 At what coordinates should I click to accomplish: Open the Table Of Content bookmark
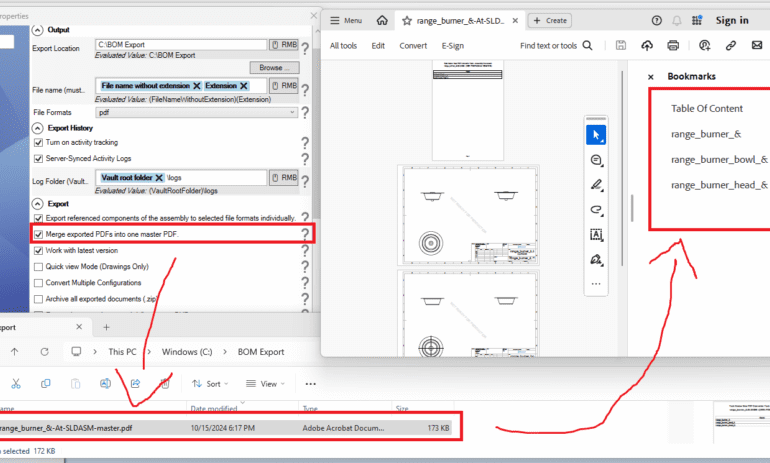(707, 109)
